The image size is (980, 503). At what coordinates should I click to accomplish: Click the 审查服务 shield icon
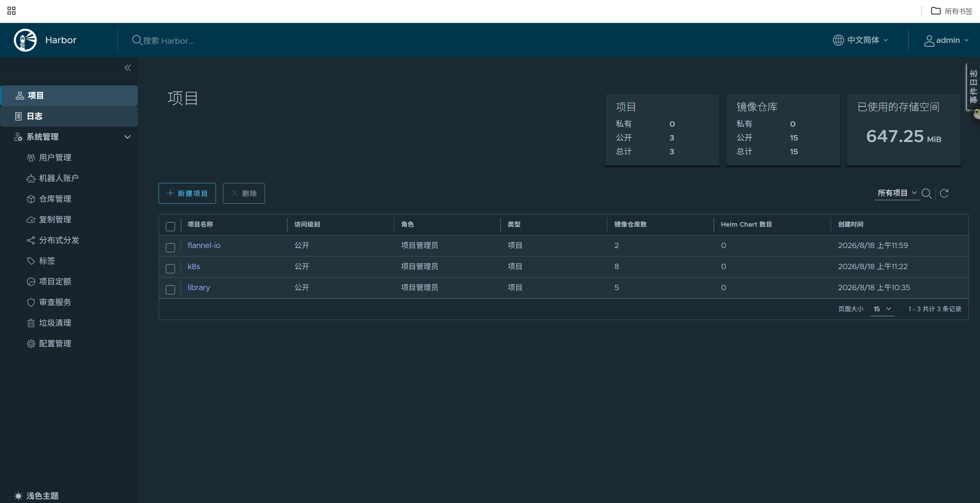tap(31, 302)
